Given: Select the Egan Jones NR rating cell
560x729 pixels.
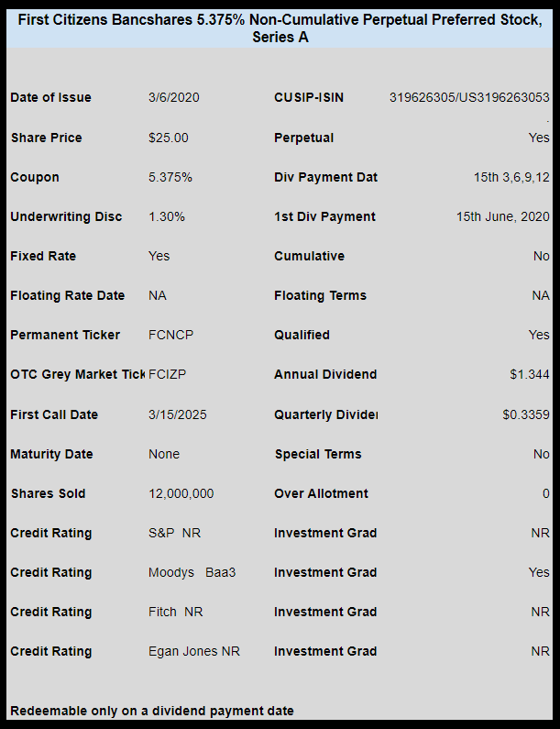Looking at the screenshot, I should [194, 652].
